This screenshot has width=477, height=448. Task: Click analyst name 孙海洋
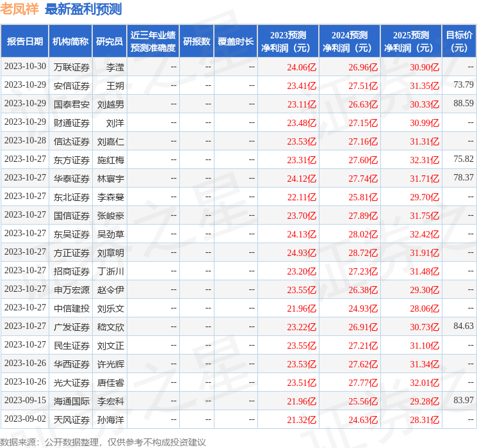coord(110,420)
